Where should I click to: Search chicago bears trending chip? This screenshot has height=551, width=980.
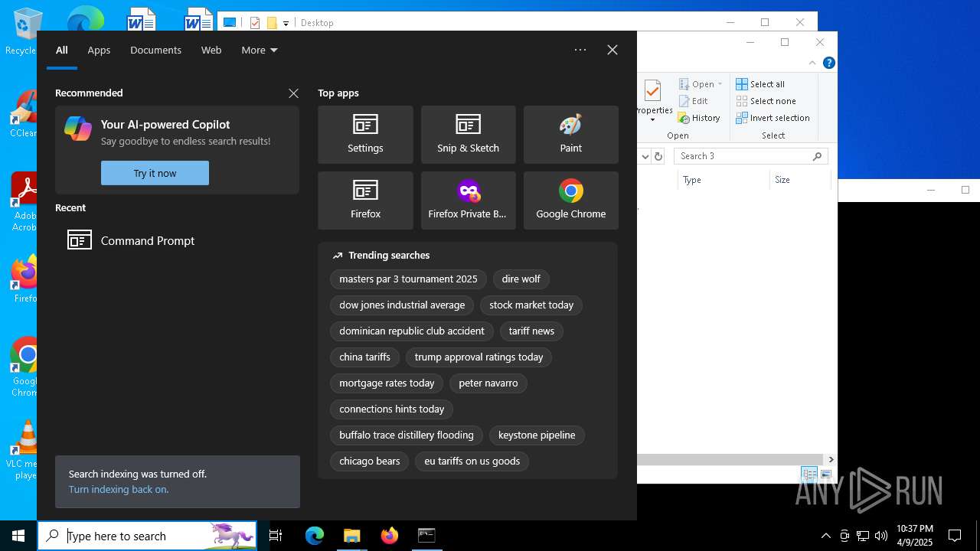[370, 461]
